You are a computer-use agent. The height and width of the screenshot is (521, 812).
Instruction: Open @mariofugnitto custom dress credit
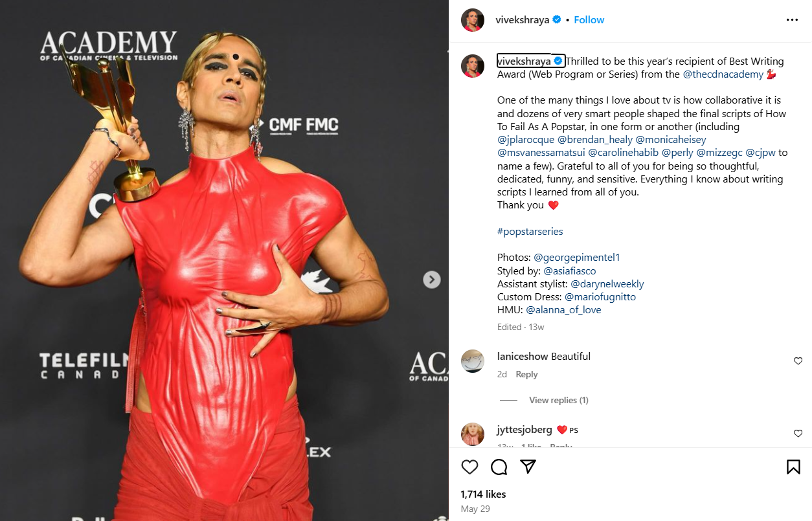(600, 297)
